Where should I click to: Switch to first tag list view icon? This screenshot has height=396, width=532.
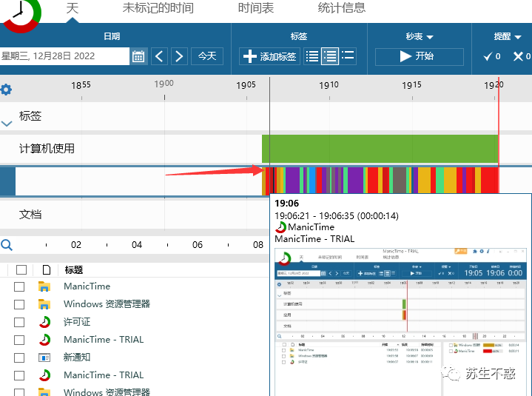tap(312, 56)
